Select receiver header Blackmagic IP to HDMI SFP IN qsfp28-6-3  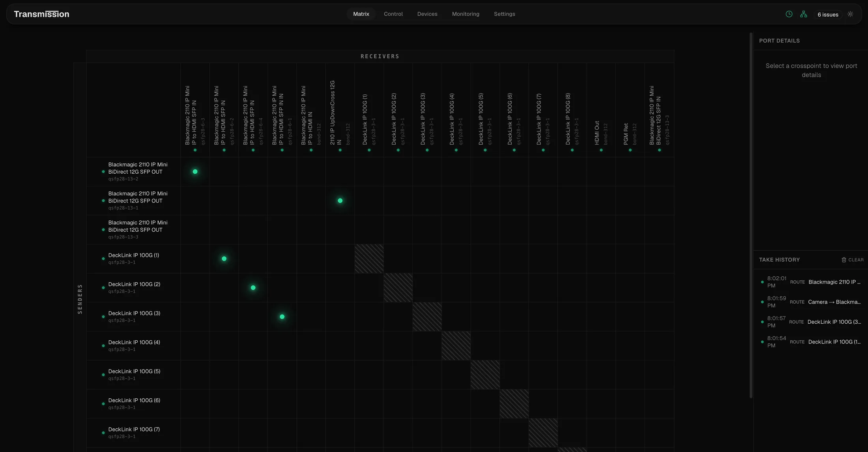pos(195,111)
